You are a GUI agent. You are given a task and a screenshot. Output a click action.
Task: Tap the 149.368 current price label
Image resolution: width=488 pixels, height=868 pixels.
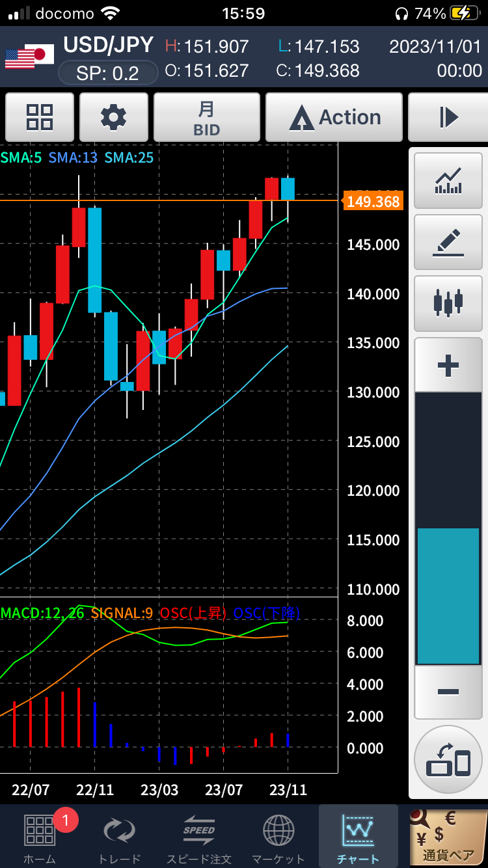[373, 202]
